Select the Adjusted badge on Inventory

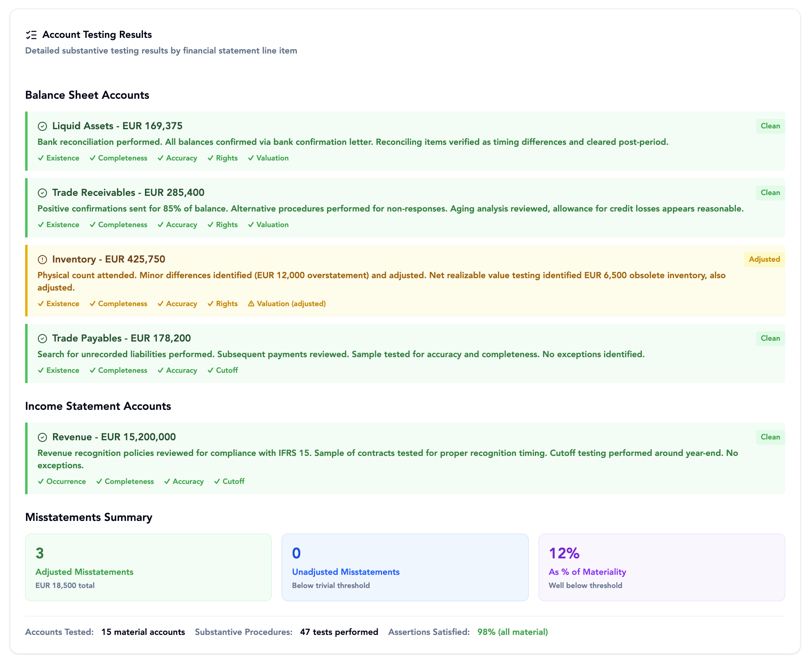pyautogui.click(x=764, y=259)
